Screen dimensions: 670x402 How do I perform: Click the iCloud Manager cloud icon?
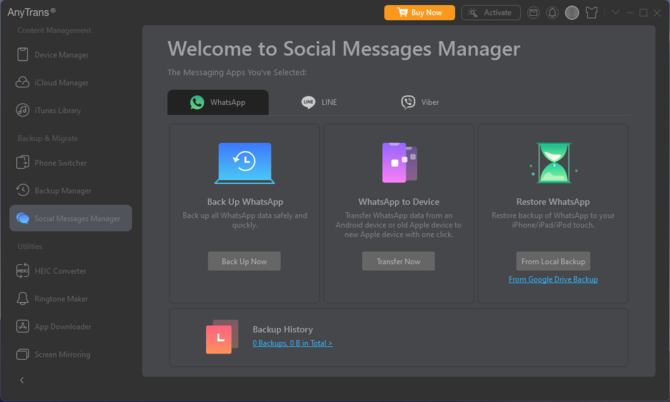[x=23, y=82]
